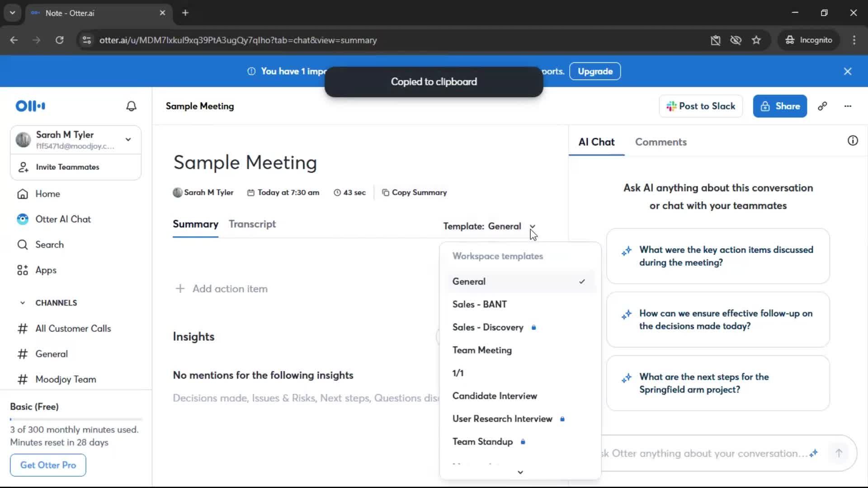Screen dimensions: 868x488
Task: Reload the page
Action: point(59,40)
